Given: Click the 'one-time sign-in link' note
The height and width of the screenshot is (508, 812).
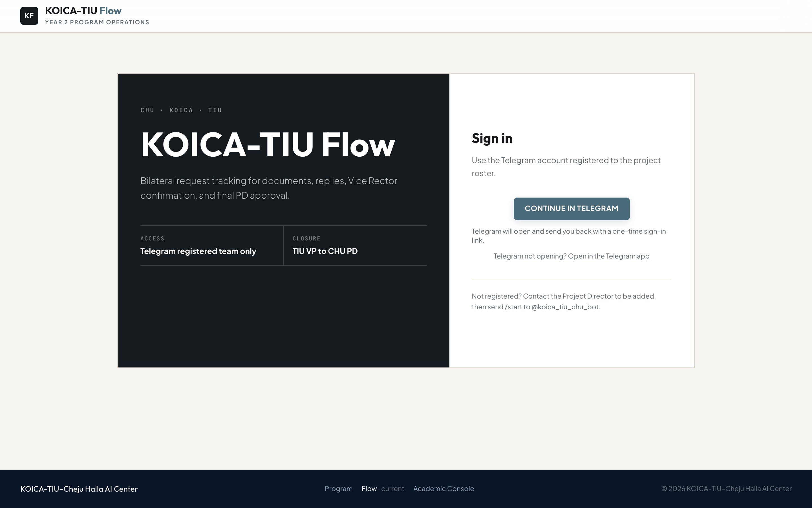Looking at the screenshot, I should (x=569, y=236).
